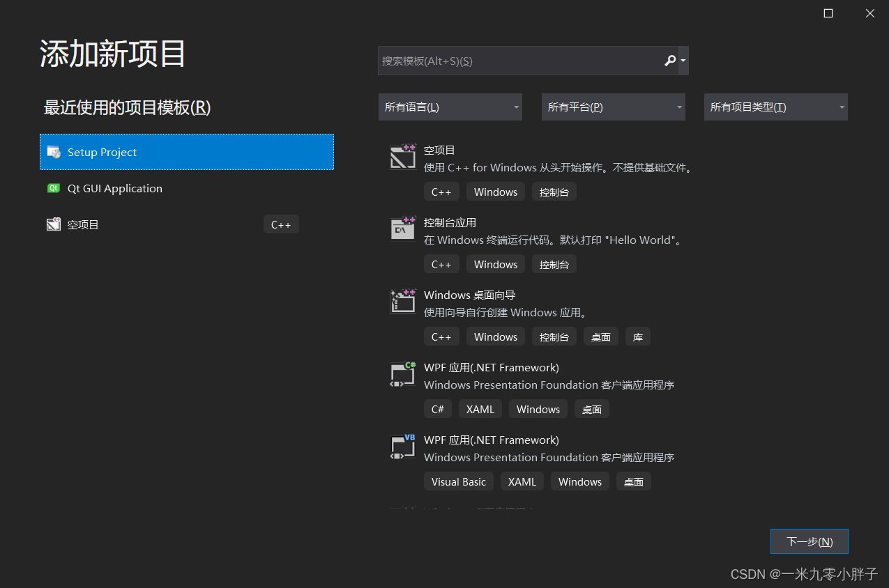Maximize the 添加新项目 dialog window

point(828,13)
